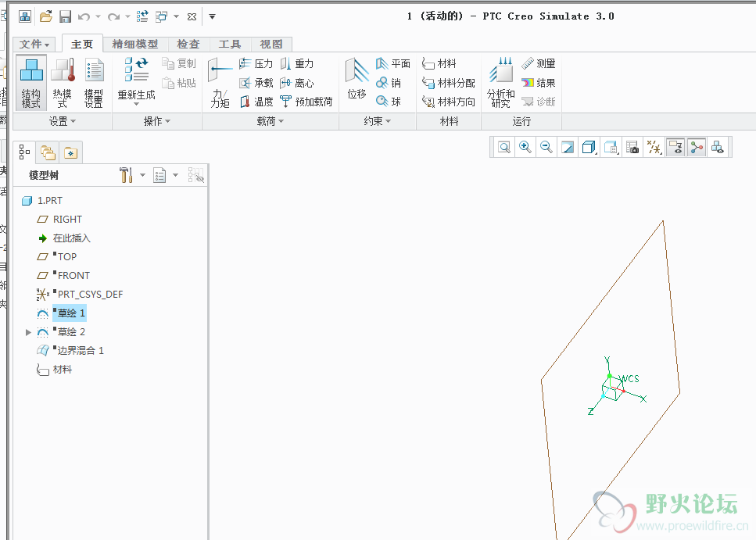Open 分析和研究 analyses and studies

pos(501,83)
